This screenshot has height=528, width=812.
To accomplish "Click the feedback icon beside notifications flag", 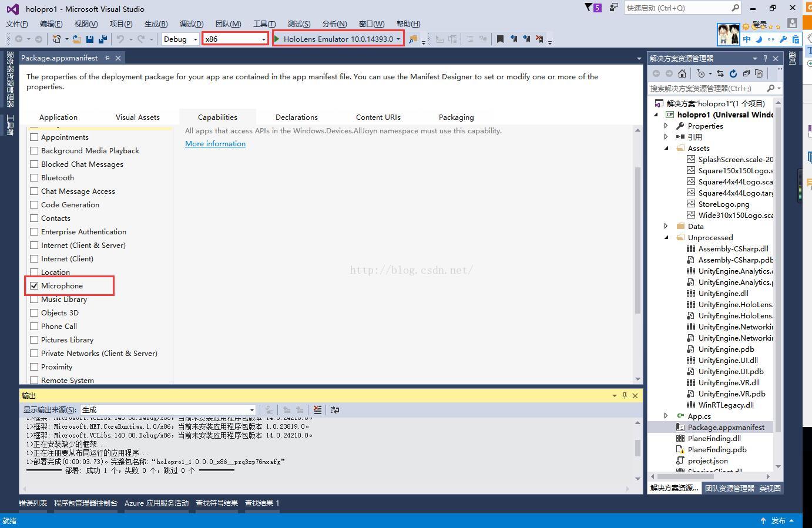I will (x=614, y=8).
